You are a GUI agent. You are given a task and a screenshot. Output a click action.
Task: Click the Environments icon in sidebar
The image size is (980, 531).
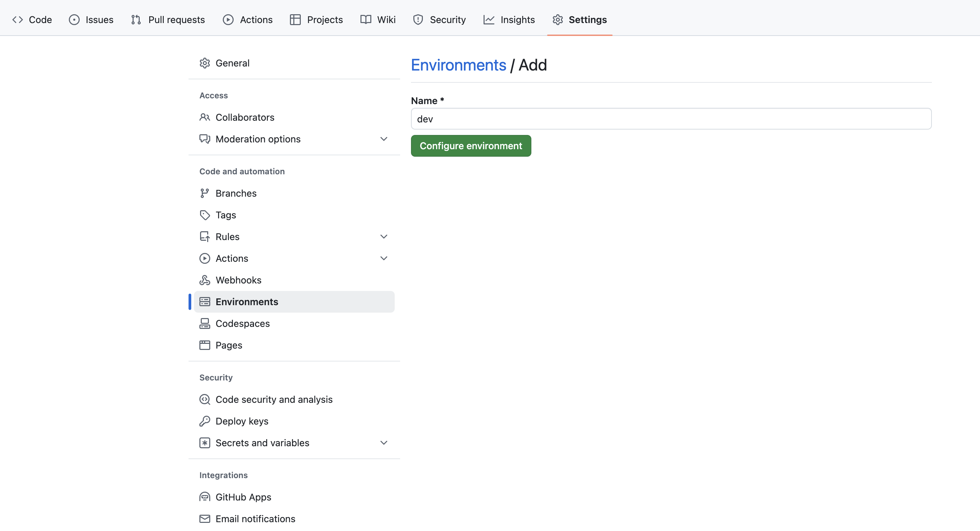[204, 301]
